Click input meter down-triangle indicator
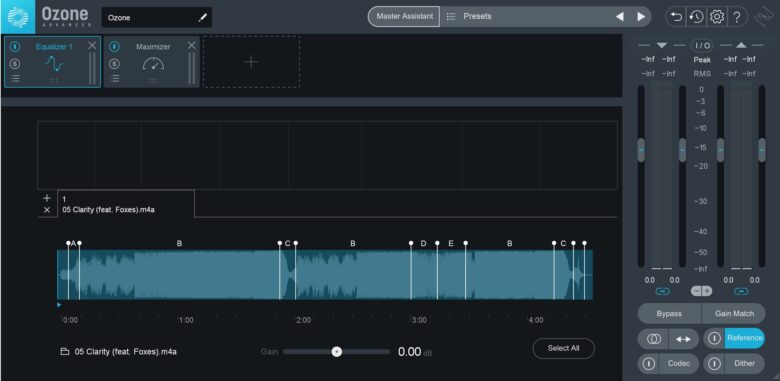Screen dimensions: 780x381 pyautogui.click(x=661, y=45)
